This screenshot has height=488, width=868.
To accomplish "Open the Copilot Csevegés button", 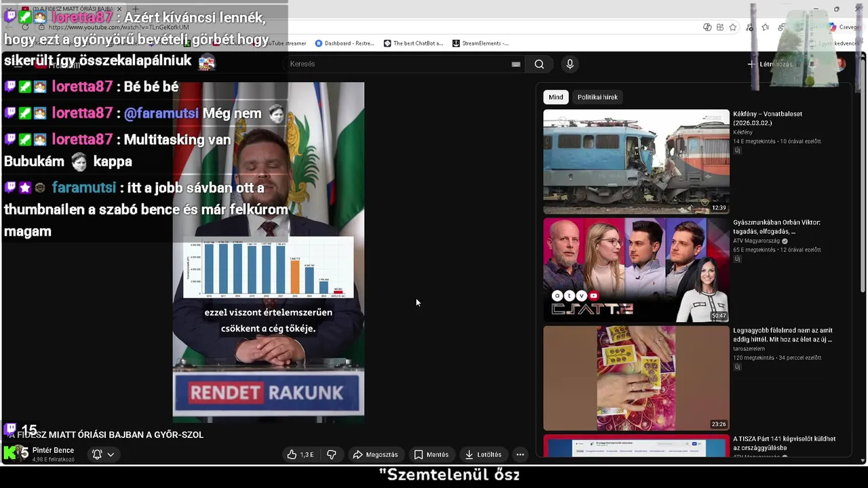I will tap(844, 27).
